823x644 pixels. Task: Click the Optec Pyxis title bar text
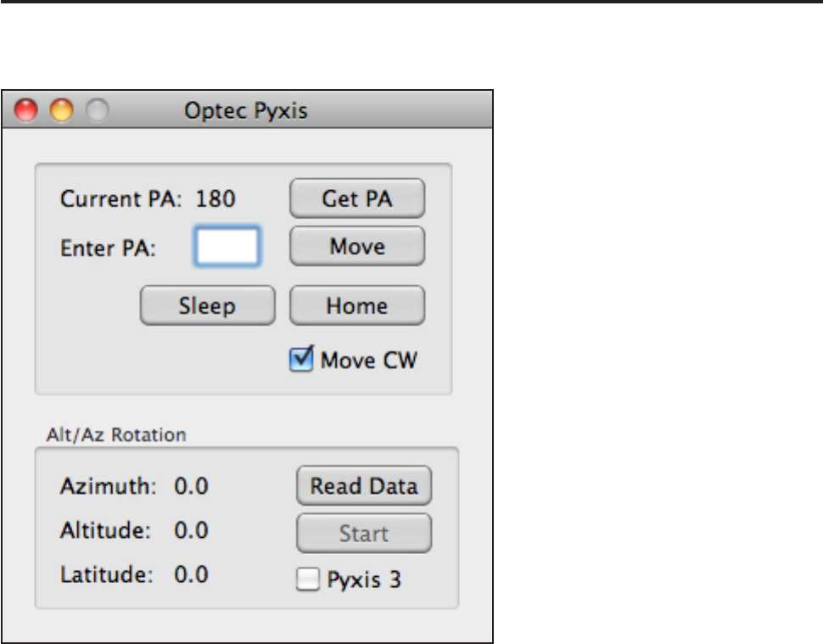click(246, 111)
